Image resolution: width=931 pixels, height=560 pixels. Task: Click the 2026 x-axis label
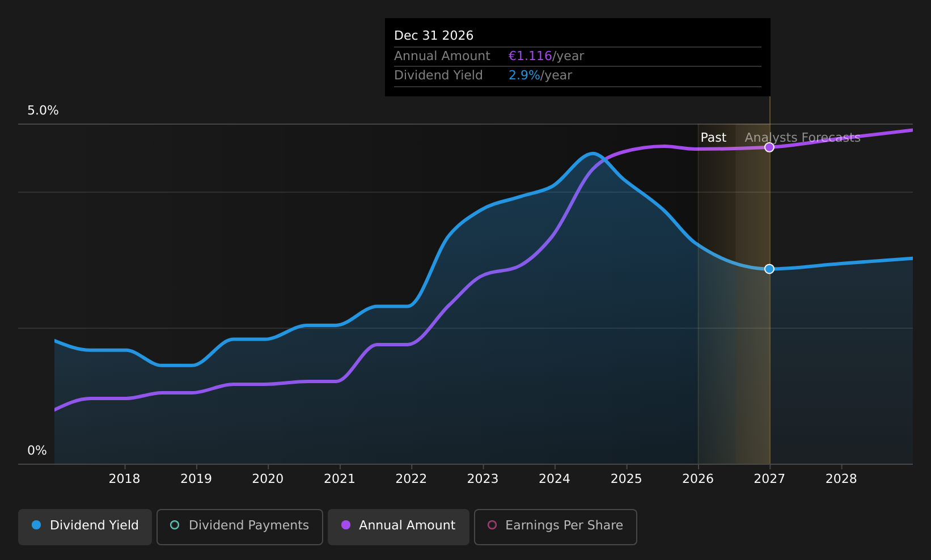tap(698, 479)
